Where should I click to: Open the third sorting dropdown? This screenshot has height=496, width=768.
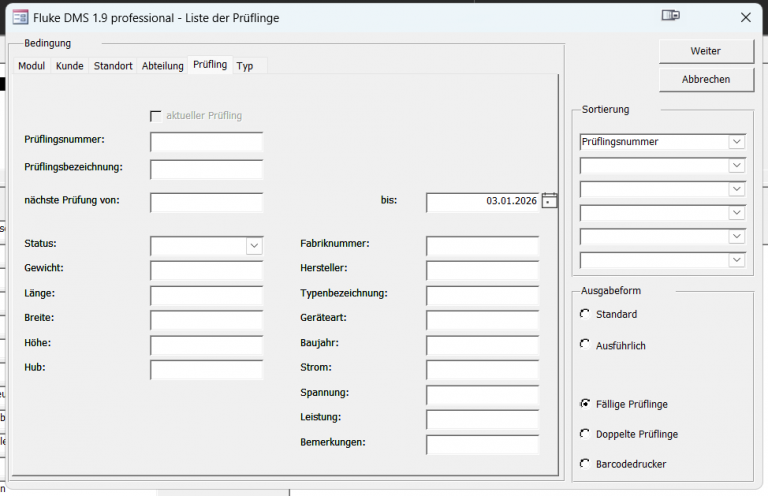[737, 189]
